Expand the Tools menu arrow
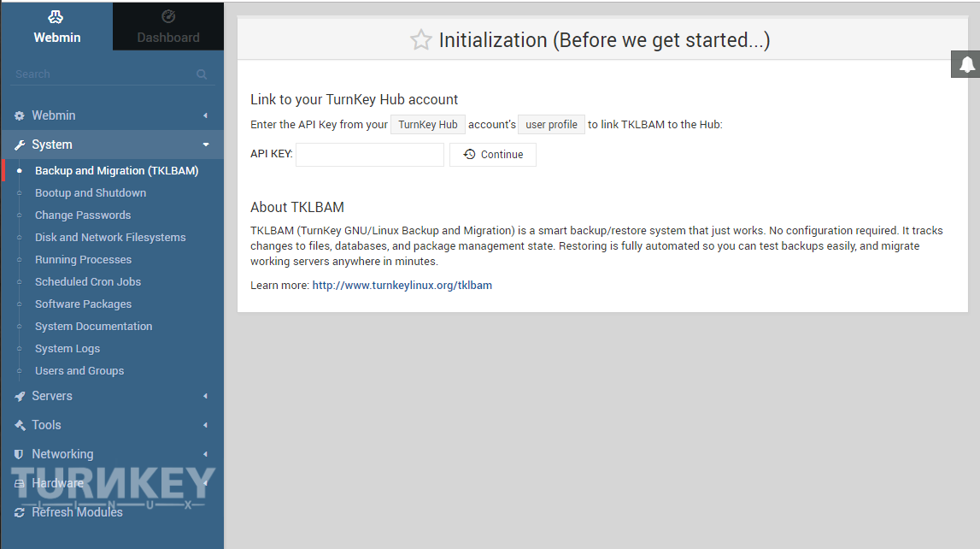The height and width of the screenshot is (549, 980). tap(205, 425)
